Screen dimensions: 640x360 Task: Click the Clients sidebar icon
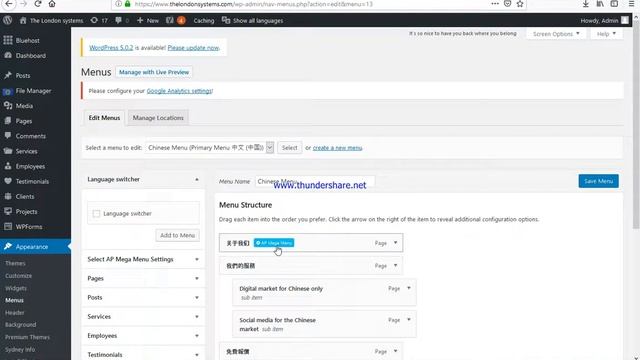pos(8,196)
